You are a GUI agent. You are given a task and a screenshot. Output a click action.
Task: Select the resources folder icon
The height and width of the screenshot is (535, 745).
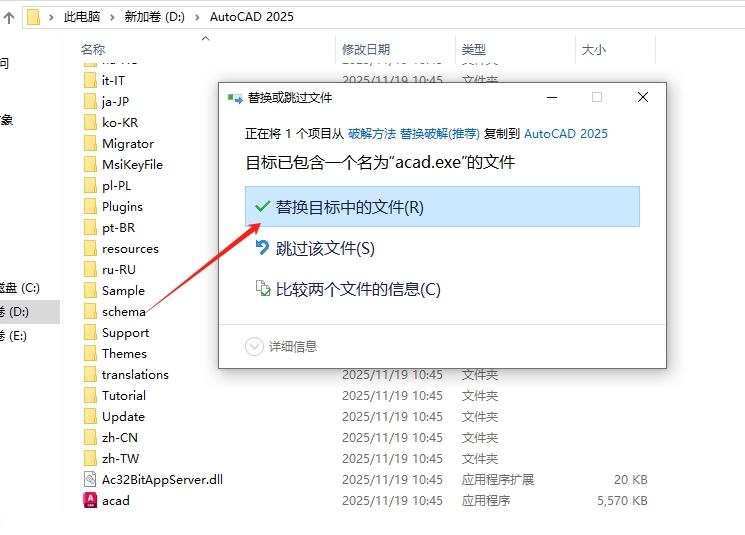coord(90,248)
